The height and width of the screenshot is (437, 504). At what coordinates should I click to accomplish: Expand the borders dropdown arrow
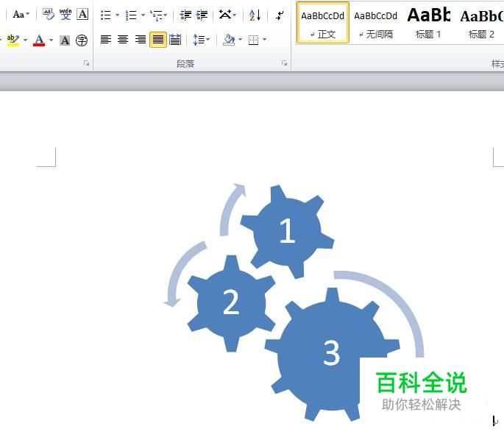coord(265,40)
